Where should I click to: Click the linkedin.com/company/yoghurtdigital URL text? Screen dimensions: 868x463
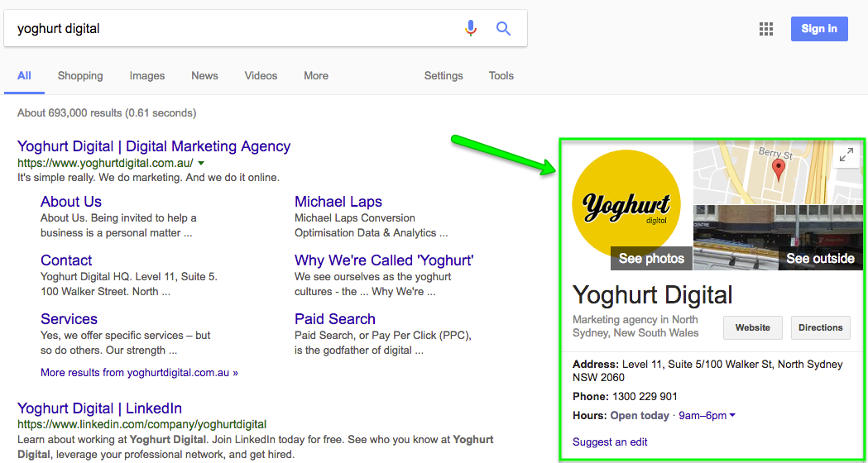(x=141, y=425)
